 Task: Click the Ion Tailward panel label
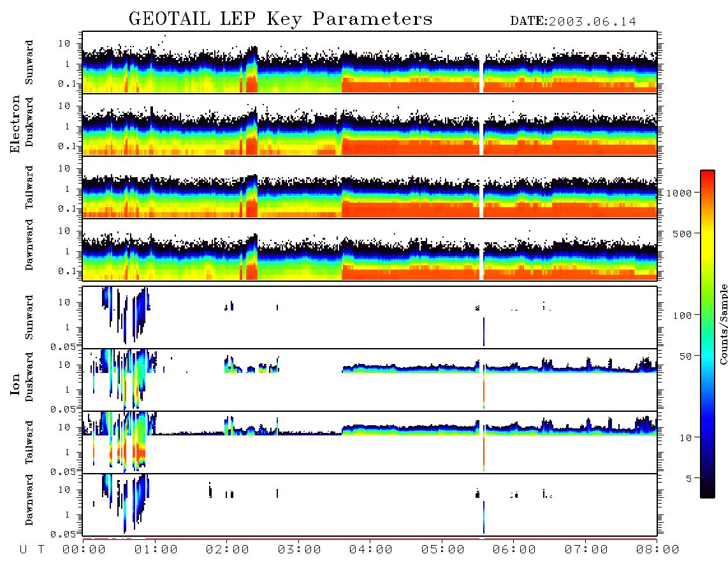[29, 442]
